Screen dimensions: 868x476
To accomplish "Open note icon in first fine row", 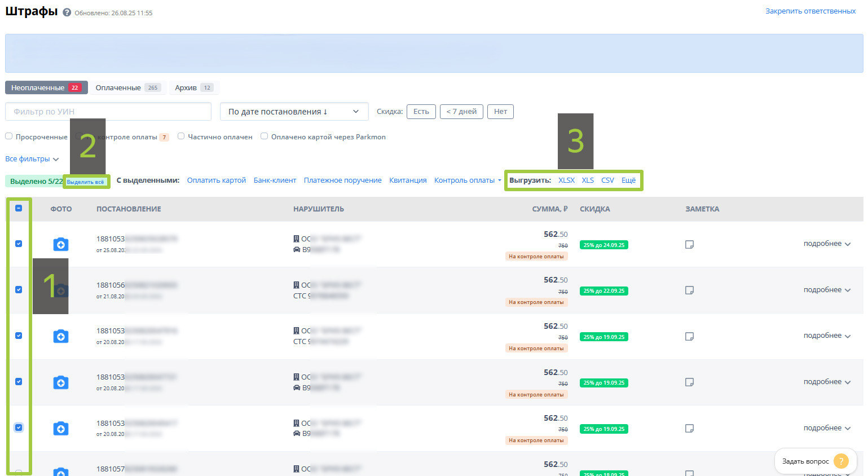I will pyautogui.click(x=689, y=244).
